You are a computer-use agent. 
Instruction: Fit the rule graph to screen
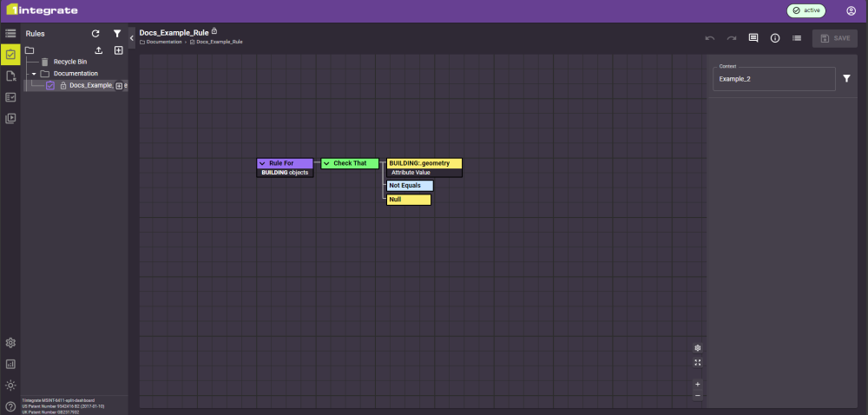pyautogui.click(x=698, y=363)
